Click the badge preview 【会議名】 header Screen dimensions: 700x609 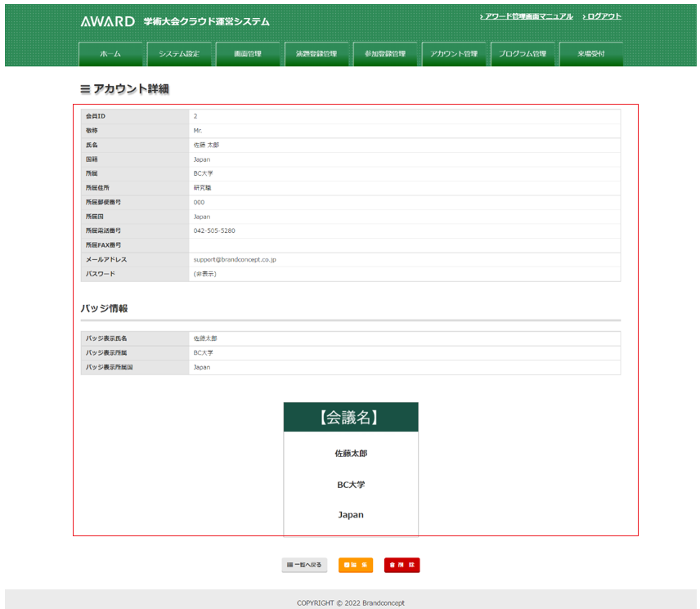tap(351, 417)
